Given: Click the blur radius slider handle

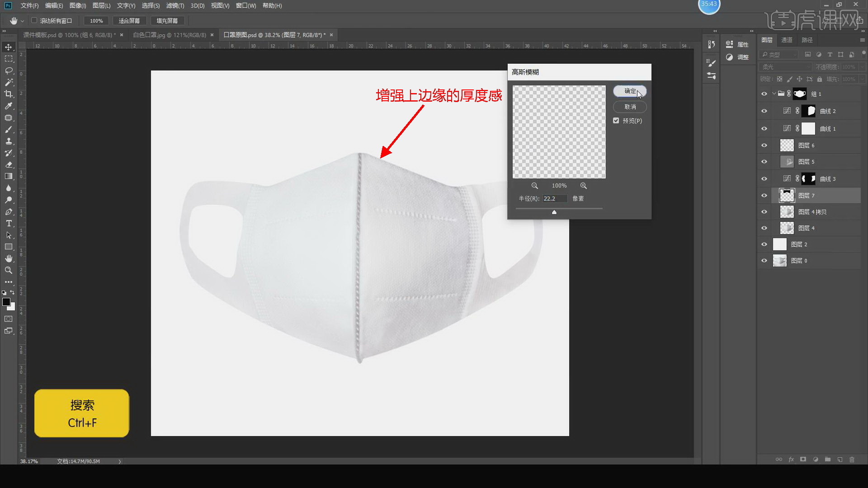Looking at the screenshot, I should tap(554, 212).
